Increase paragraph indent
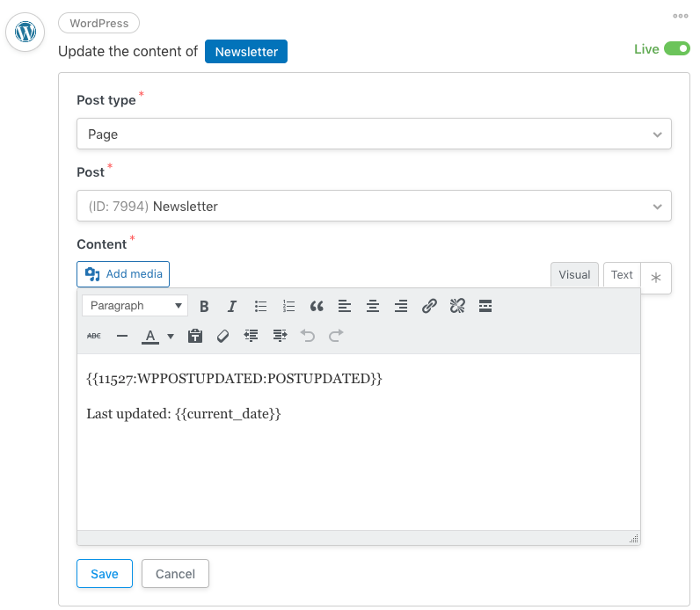The width and height of the screenshot is (700, 610). click(280, 336)
